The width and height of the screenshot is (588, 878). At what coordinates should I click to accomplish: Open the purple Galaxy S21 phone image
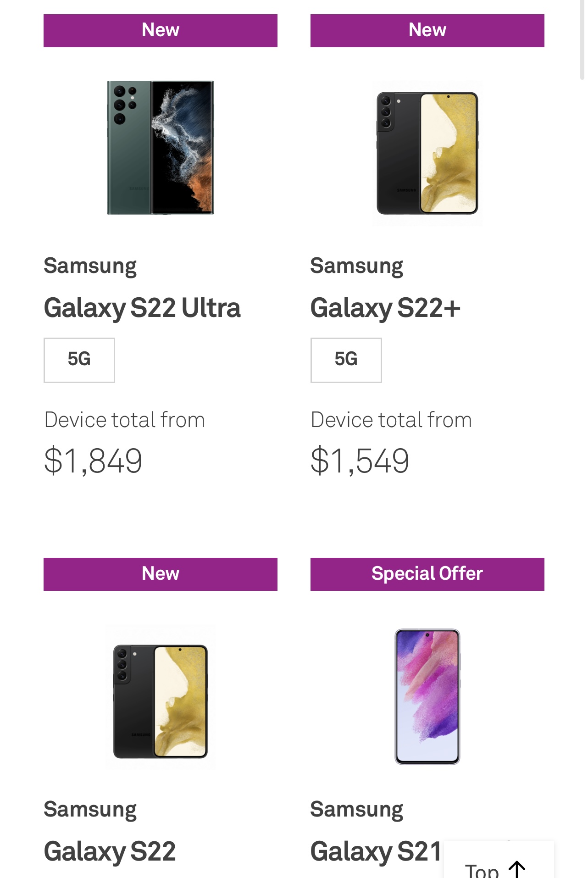[x=427, y=696]
